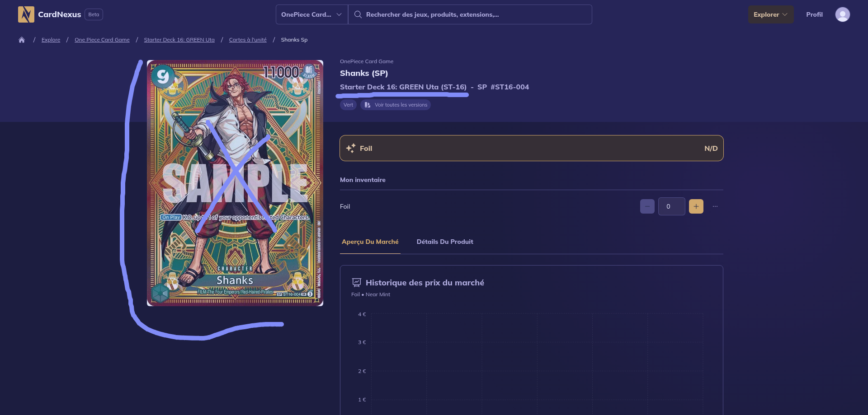Click Voir toutes les versions button
The width and height of the screenshot is (868, 415).
(396, 105)
